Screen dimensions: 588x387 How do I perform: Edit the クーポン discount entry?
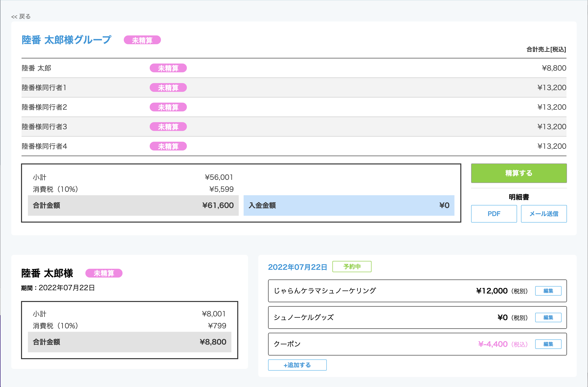[x=548, y=344]
